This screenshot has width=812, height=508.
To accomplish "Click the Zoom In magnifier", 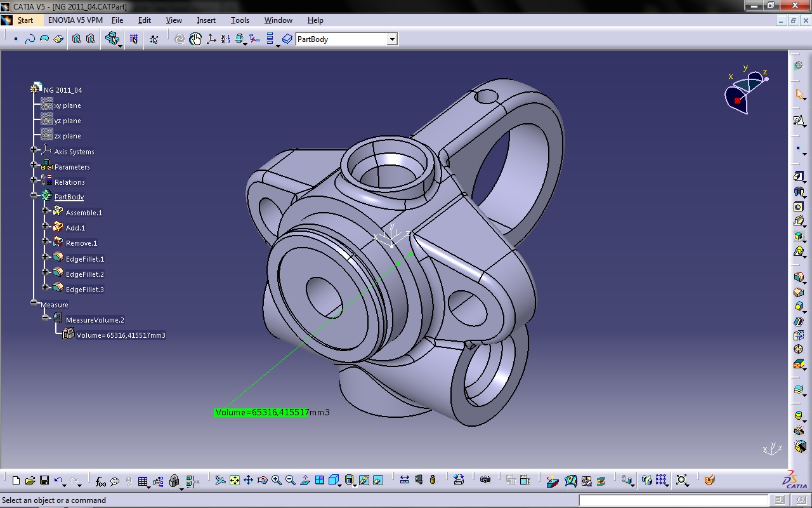I will 277,481.
